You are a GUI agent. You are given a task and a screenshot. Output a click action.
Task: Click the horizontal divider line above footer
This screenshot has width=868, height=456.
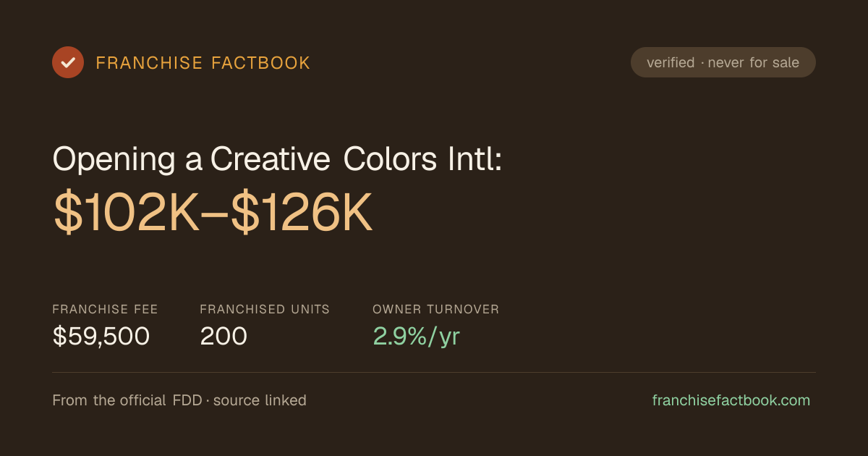(x=434, y=372)
